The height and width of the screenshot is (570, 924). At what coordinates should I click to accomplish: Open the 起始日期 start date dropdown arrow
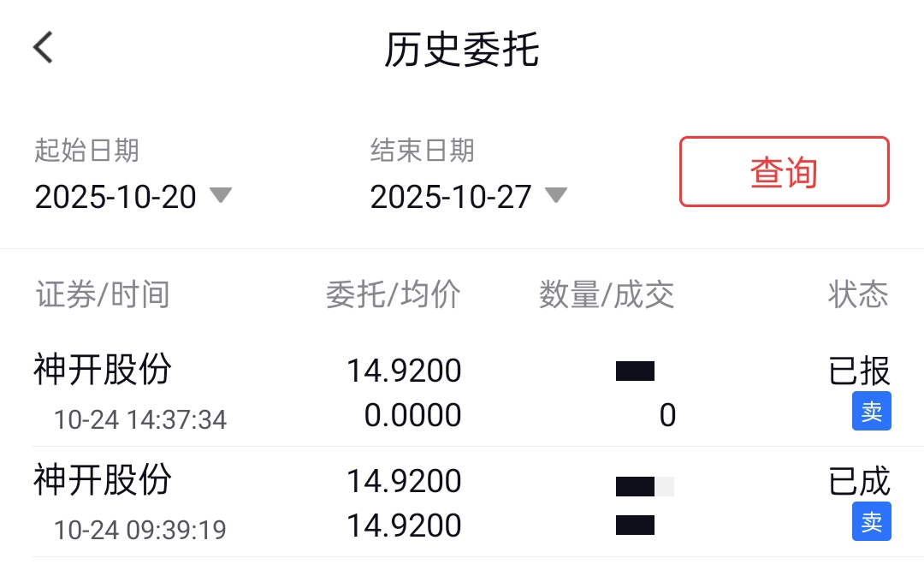point(221,195)
